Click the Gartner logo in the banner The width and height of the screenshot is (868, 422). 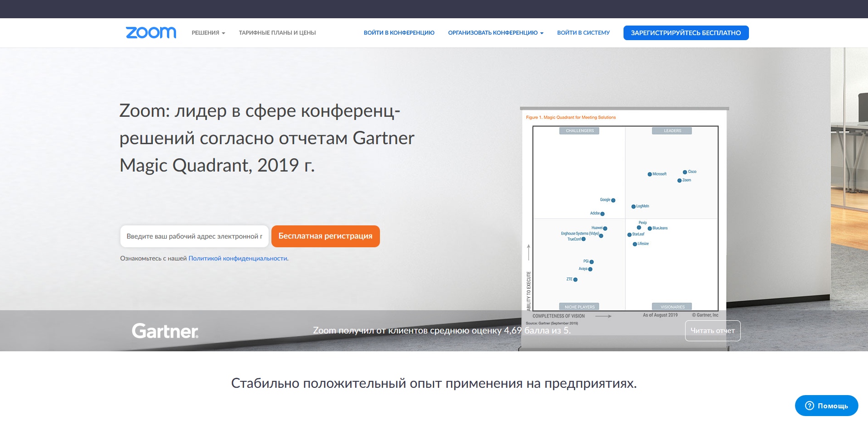point(165,331)
